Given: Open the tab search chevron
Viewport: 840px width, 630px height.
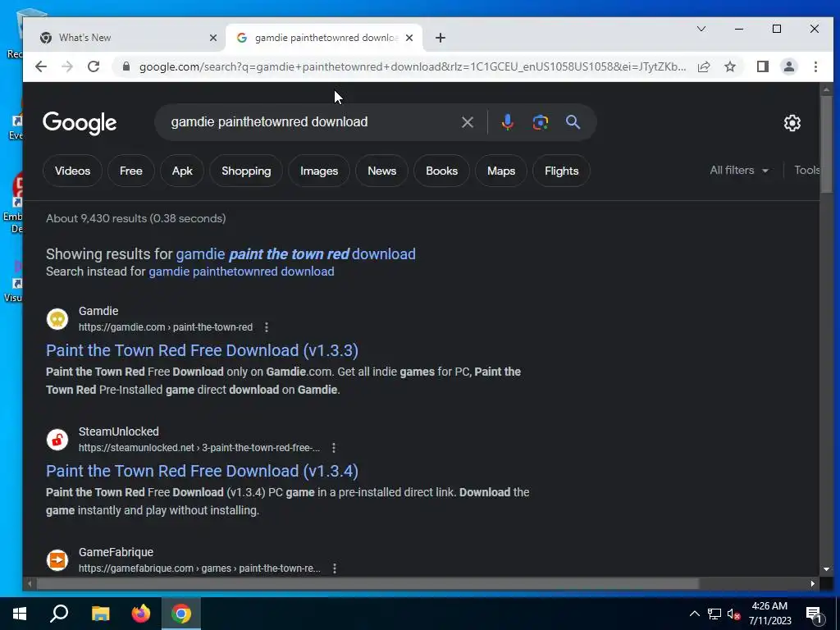Looking at the screenshot, I should [x=701, y=29].
